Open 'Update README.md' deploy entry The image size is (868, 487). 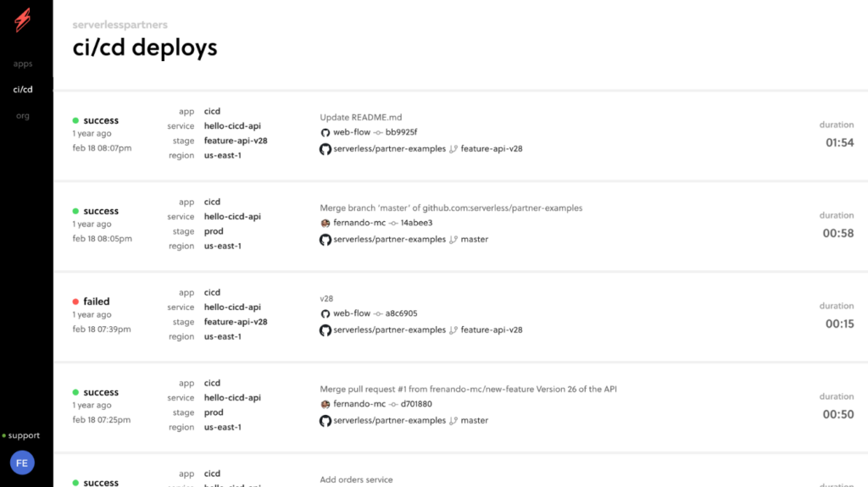click(x=360, y=117)
